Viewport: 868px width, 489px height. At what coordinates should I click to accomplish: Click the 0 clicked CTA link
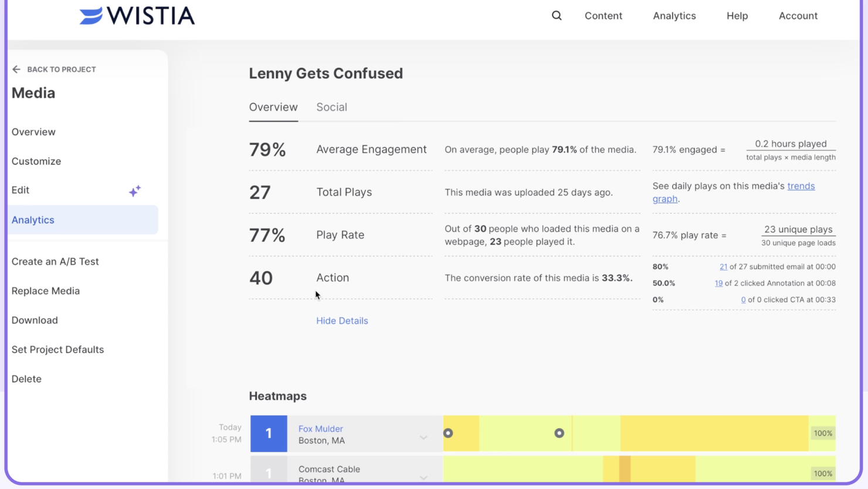click(x=743, y=300)
